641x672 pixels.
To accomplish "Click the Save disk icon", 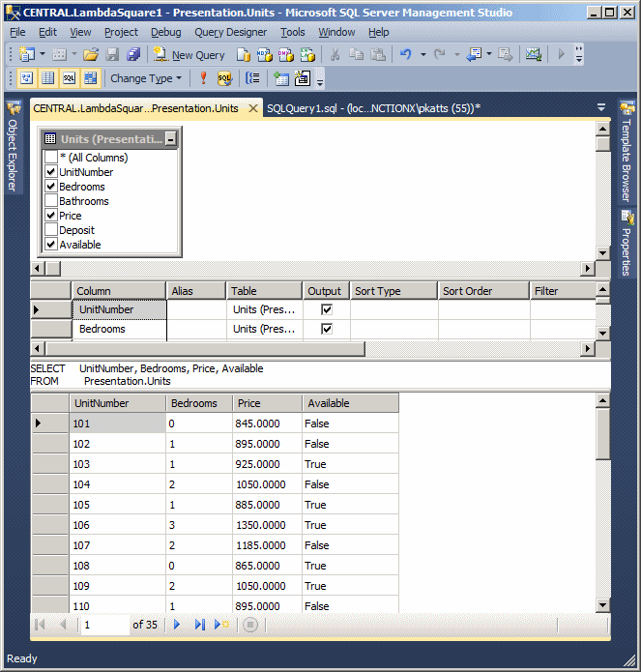I will pos(112,54).
